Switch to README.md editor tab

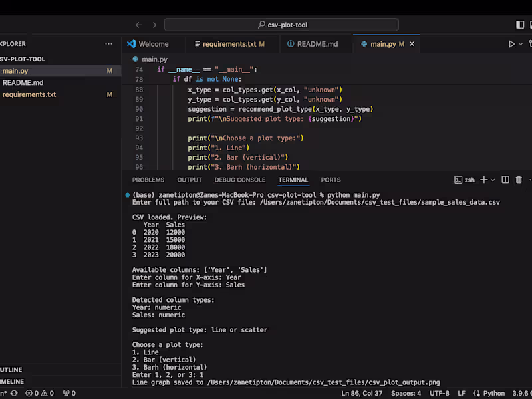317,44
